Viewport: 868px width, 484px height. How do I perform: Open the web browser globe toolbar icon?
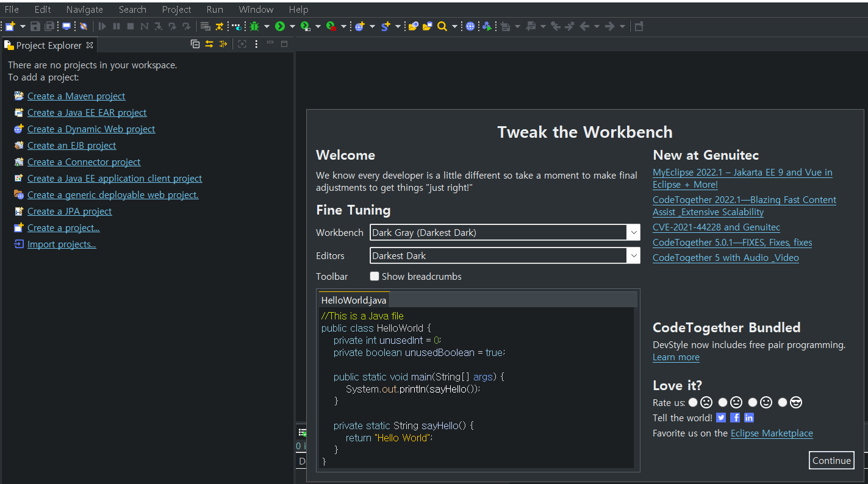coord(470,26)
